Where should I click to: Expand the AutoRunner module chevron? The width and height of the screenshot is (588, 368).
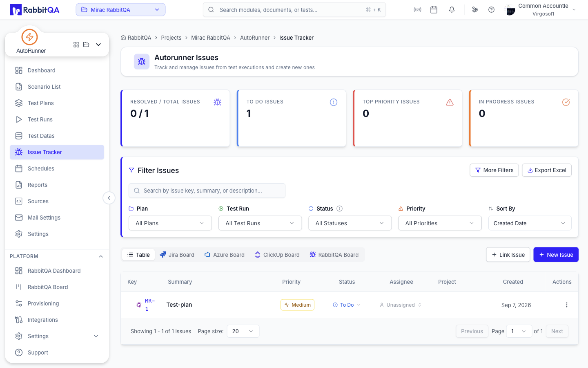(x=98, y=45)
